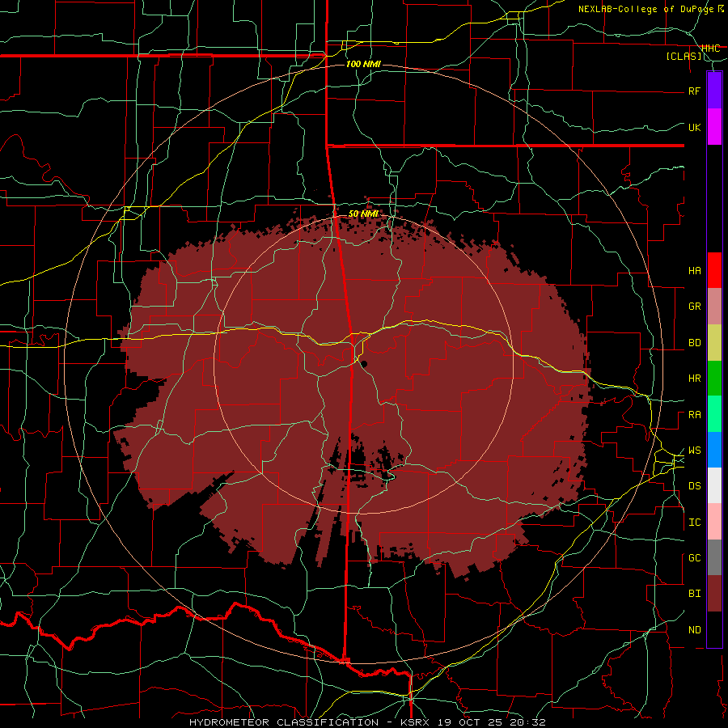This screenshot has width=728, height=728.
Task: Select the blue WS legend swatch
Action: [x=714, y=450]
